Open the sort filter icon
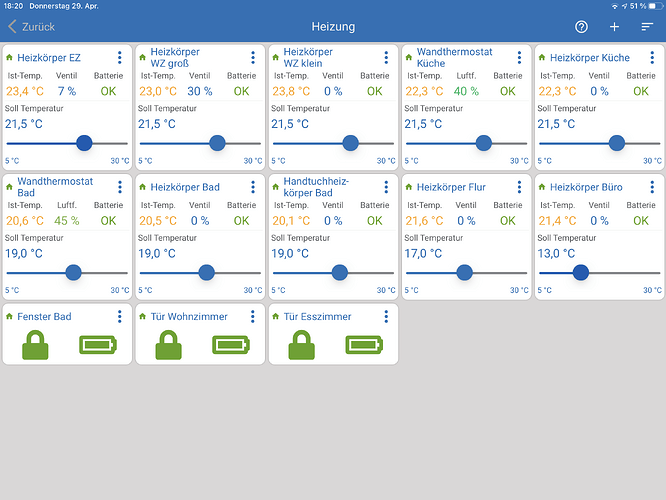666x500 pixels. (647, 27)
